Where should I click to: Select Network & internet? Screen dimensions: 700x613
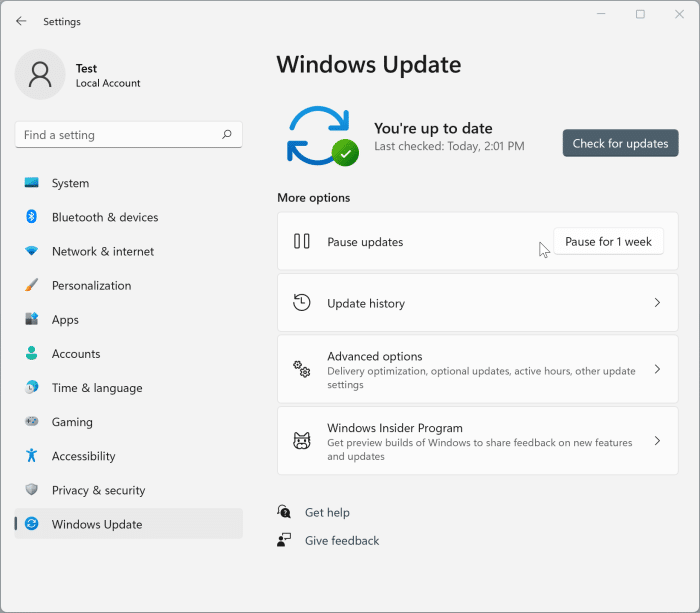pyautogui.click(x=129, y=251)
